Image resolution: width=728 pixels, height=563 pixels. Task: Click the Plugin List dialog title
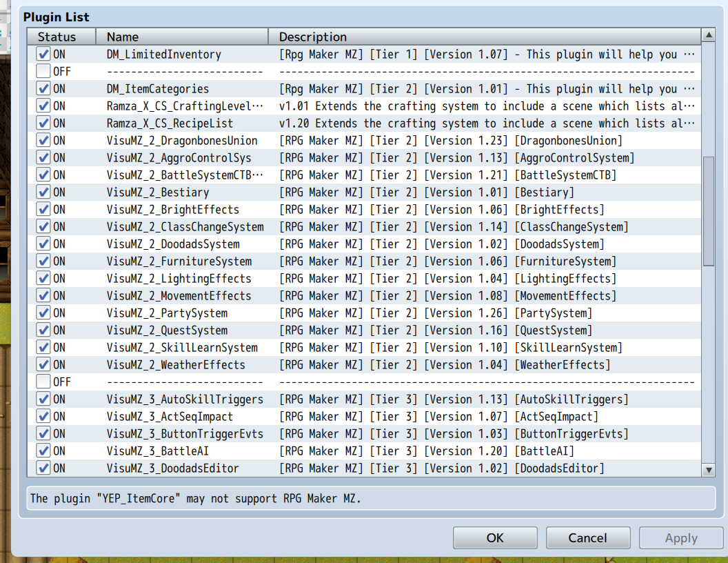coord(56,17)
